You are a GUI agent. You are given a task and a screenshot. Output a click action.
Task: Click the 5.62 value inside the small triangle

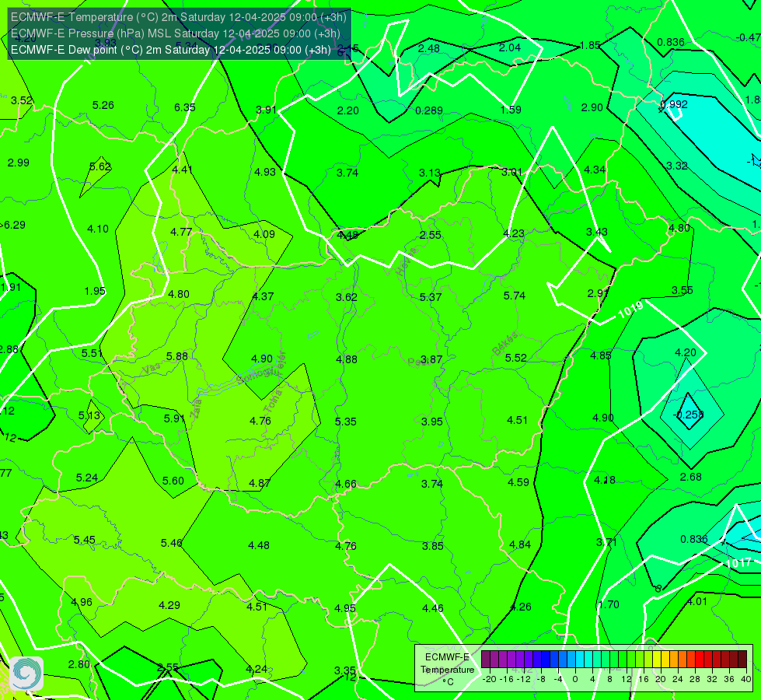pos(100,166)
